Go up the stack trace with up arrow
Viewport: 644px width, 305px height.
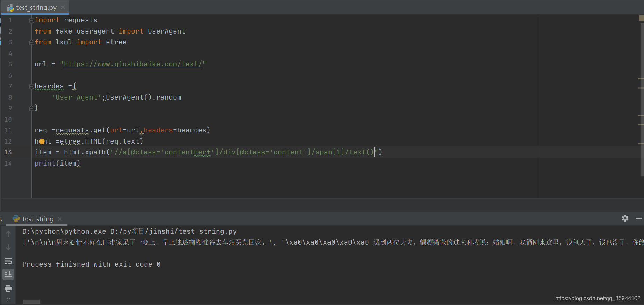click(x=8, y=234)
